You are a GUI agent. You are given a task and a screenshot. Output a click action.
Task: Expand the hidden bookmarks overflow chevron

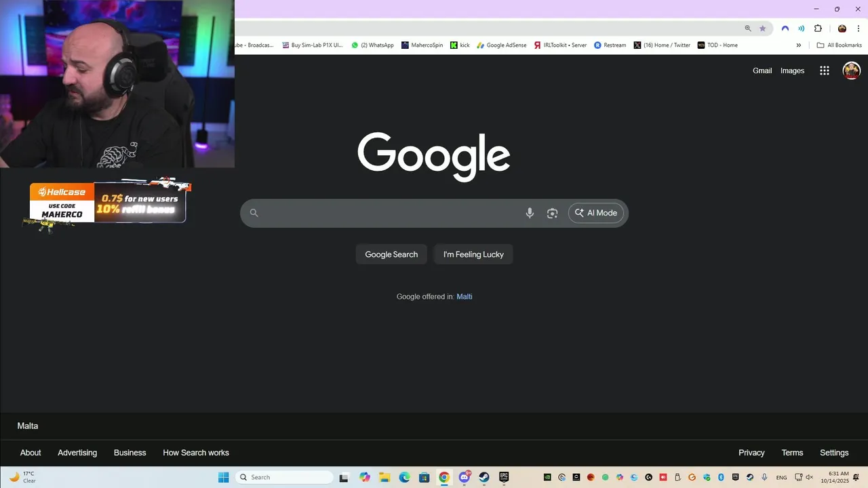(798, 45)
